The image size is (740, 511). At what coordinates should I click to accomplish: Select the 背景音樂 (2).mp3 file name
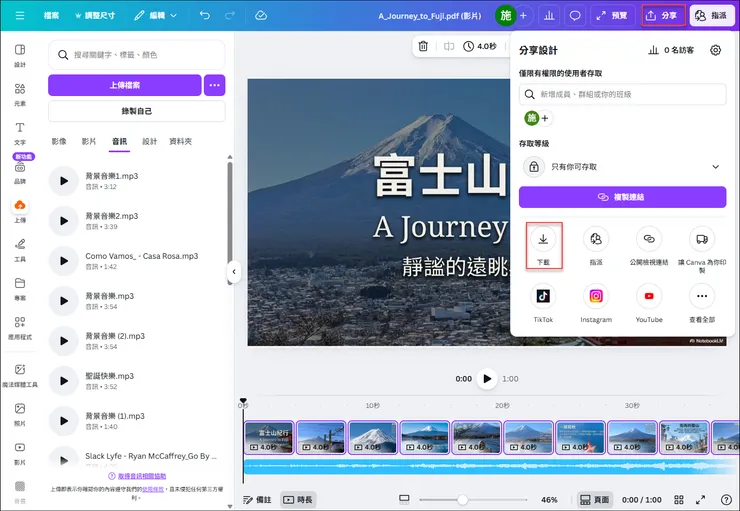coord(115,336)
